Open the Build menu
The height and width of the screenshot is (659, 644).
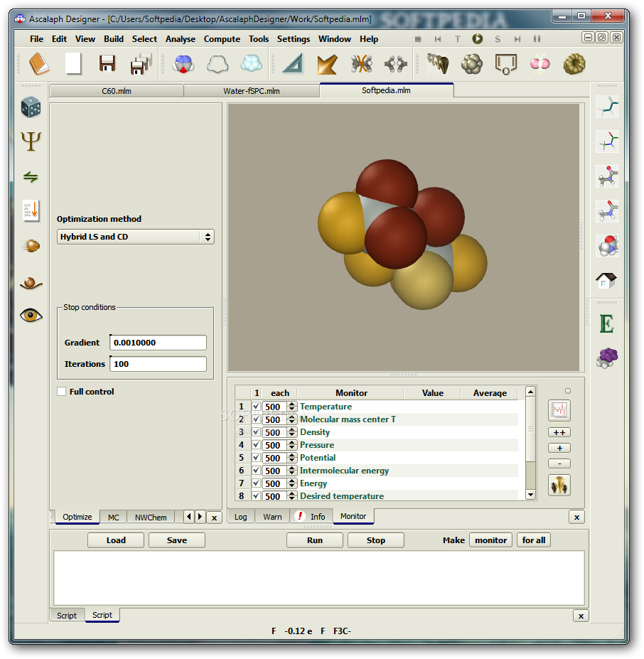114,39
